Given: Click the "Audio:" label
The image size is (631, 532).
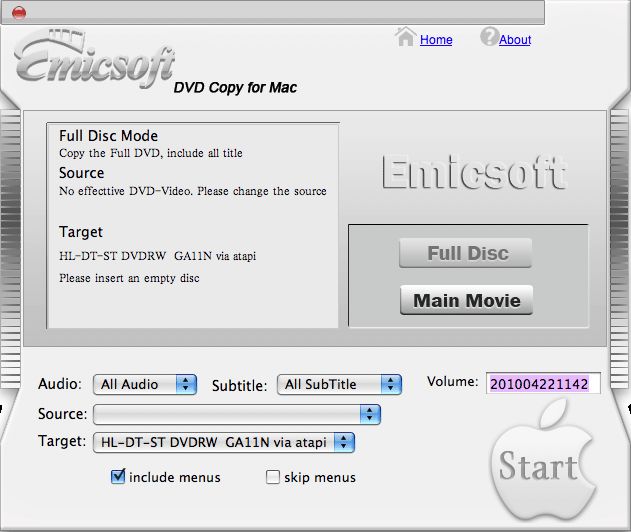Looking at the screenshot, I should click(60, 384).
